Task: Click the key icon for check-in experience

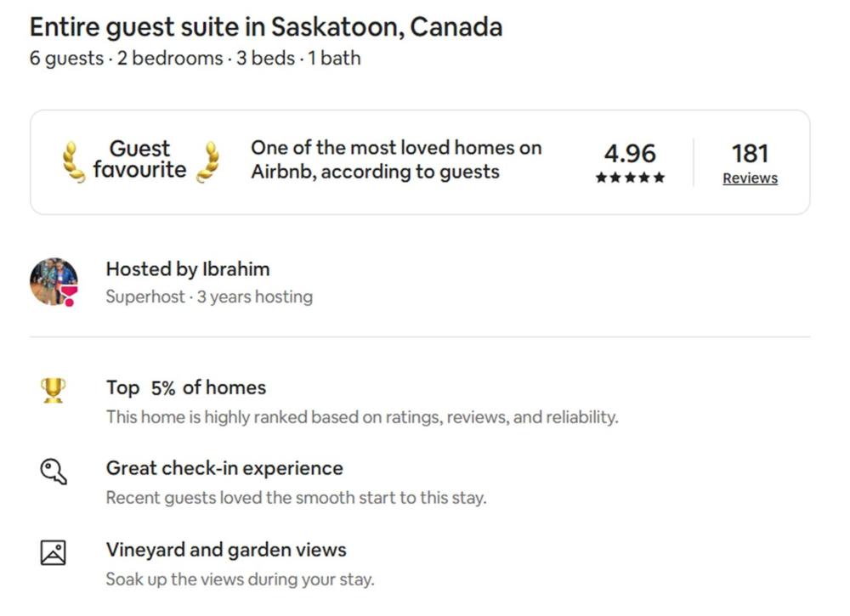Action: click(53, 472)
